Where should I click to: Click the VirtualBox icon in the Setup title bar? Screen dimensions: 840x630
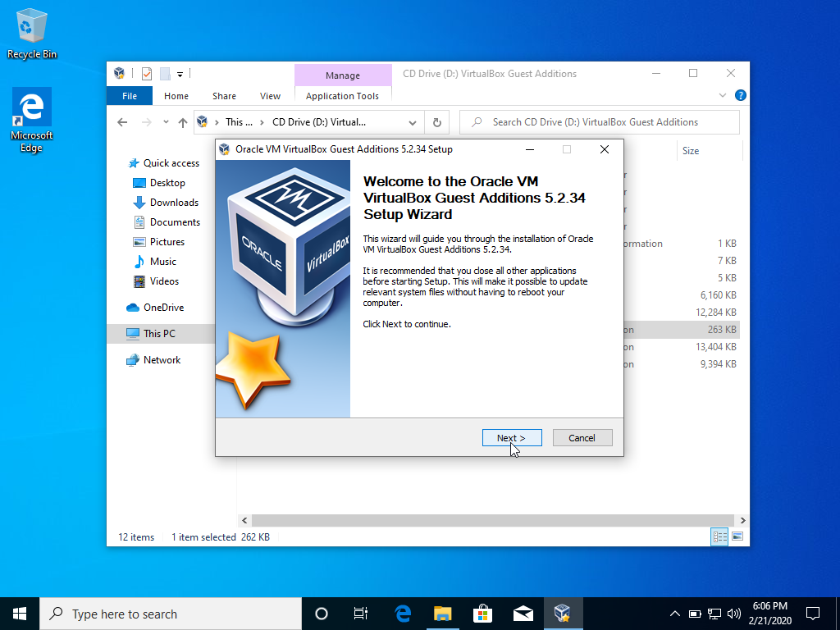click(225, 149)
